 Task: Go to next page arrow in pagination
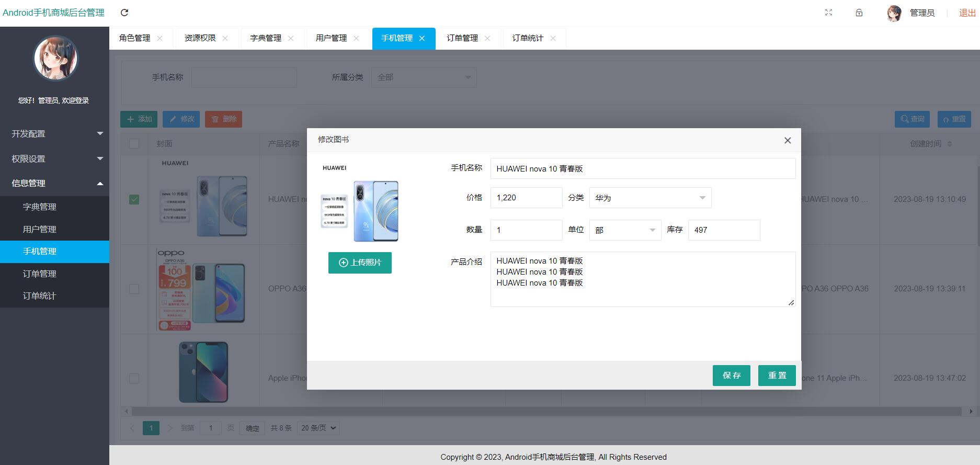tap(169, 428)
